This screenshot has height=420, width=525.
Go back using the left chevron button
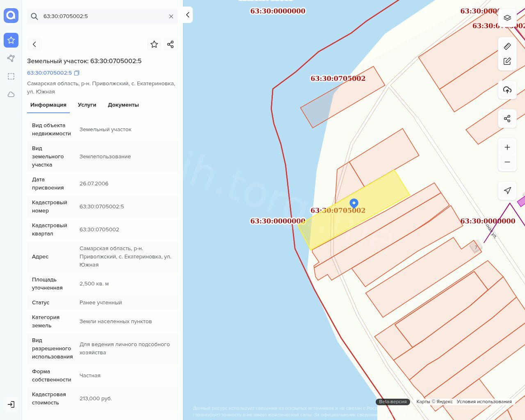pos(34,44)
